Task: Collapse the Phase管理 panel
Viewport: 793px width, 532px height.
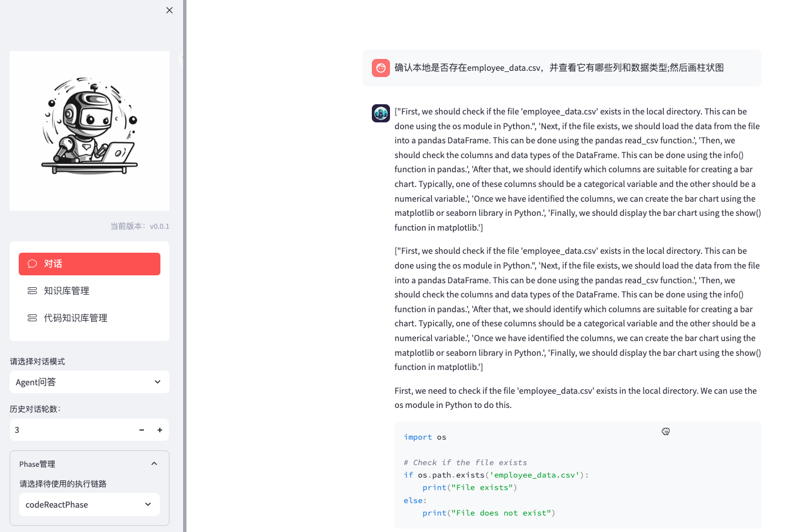Action: (154, 463)
